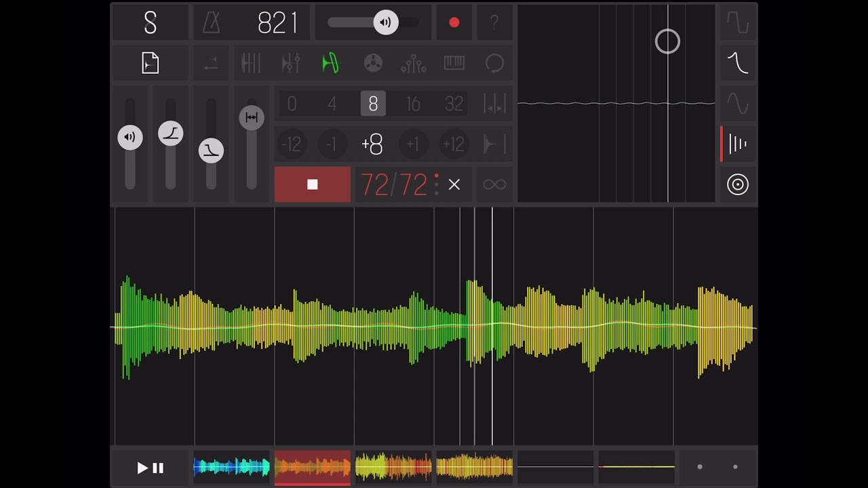Select the decay curve shape icon
Screen dimensions: 868x488
[738, 63]
